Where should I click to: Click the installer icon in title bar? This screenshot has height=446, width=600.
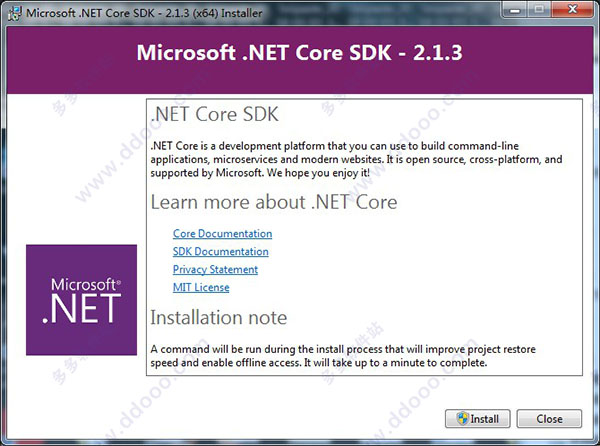15,13
